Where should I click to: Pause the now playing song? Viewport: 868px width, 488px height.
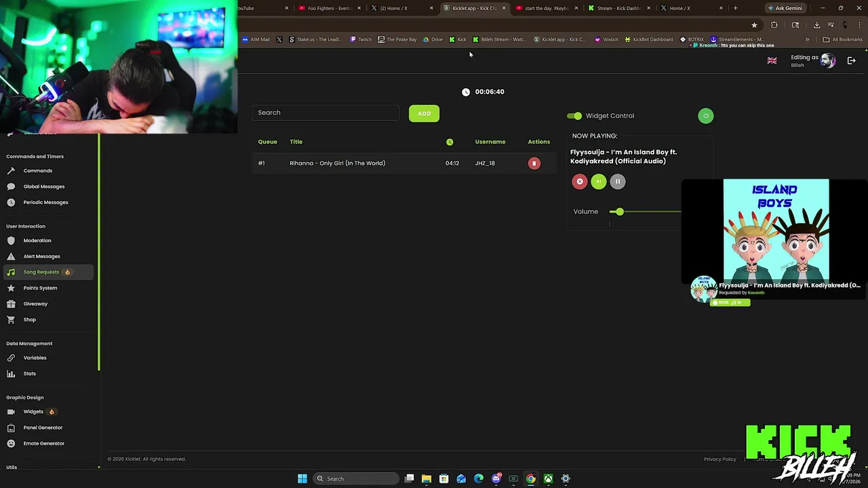[x=618, y=182]
